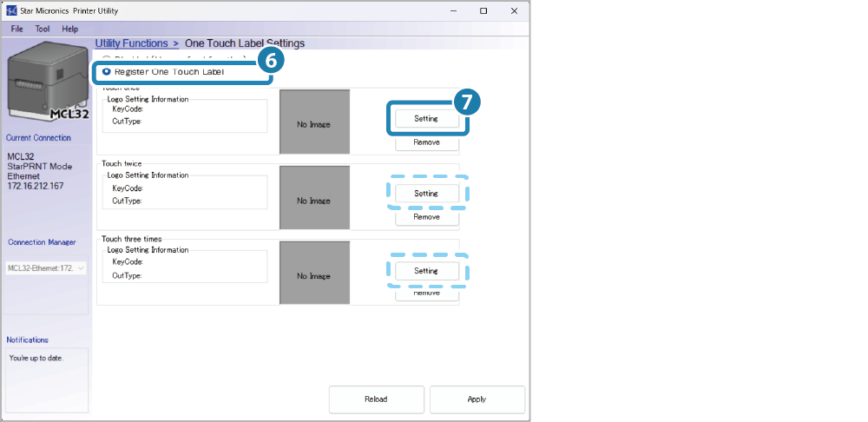Click the Connection Manager label
The image size is (868, 422).
tap(42, 242)
